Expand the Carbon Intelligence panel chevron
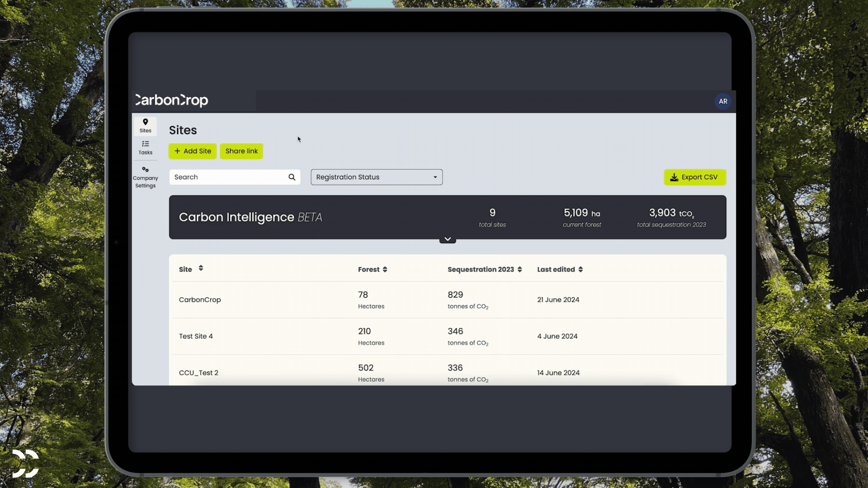 [x=447, y=239]
